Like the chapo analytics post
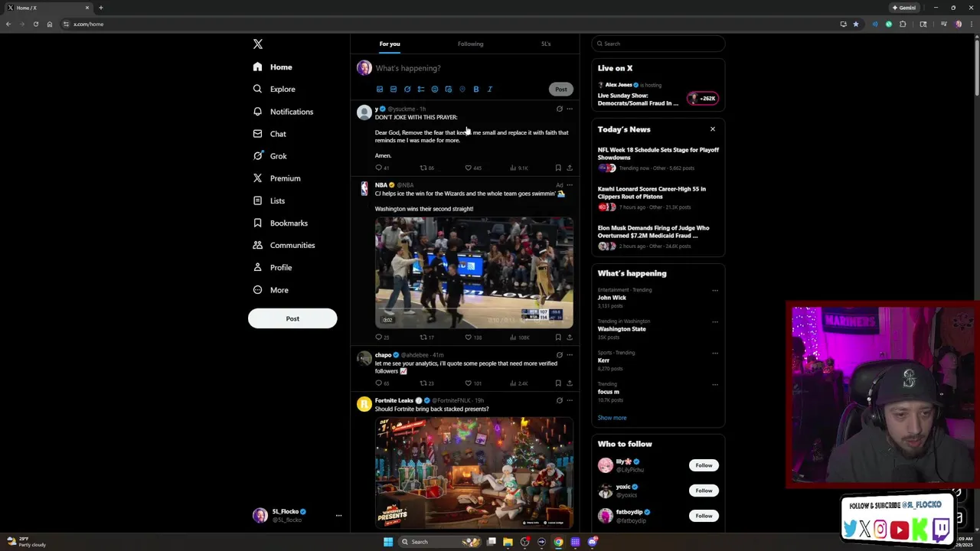 click(x=473, y=383)
